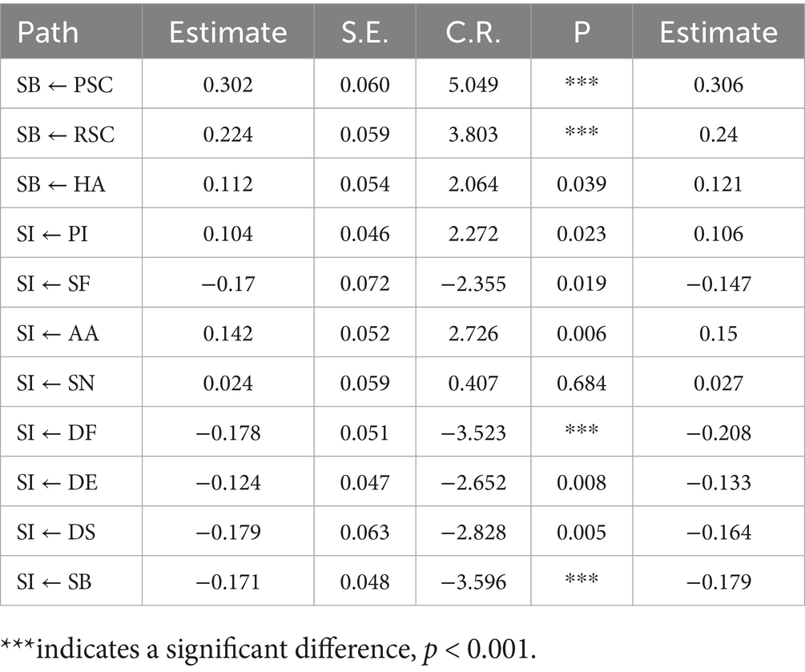Select the estimate value −0.133
The image size is (805, 672).
718,482
